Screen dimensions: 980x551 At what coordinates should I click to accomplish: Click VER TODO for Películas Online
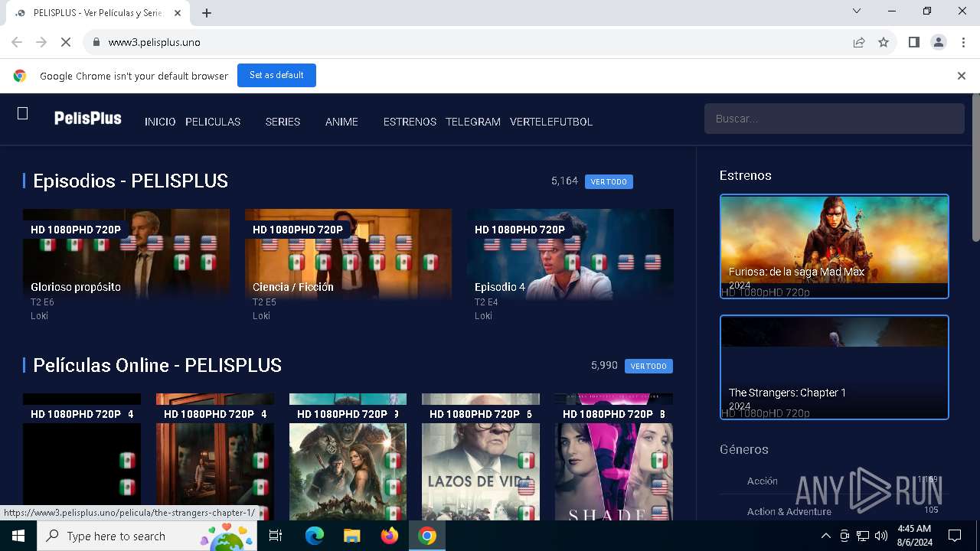point(648,366)
